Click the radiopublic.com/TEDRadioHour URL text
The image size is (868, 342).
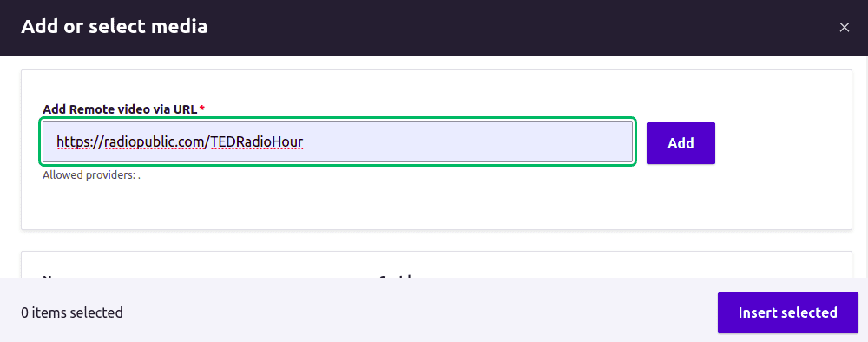pyautogui.click(x=181, y=142)
